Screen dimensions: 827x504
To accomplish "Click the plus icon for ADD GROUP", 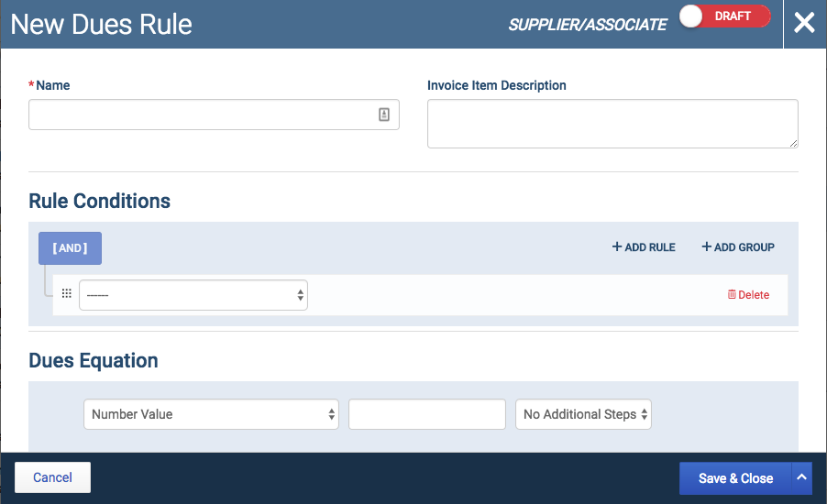I will tap(706, 247).
